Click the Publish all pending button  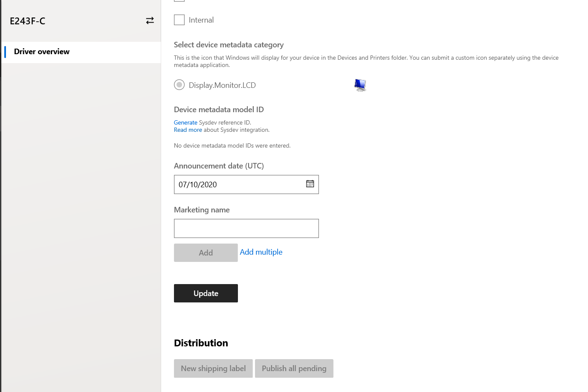(x=294, y=368)
